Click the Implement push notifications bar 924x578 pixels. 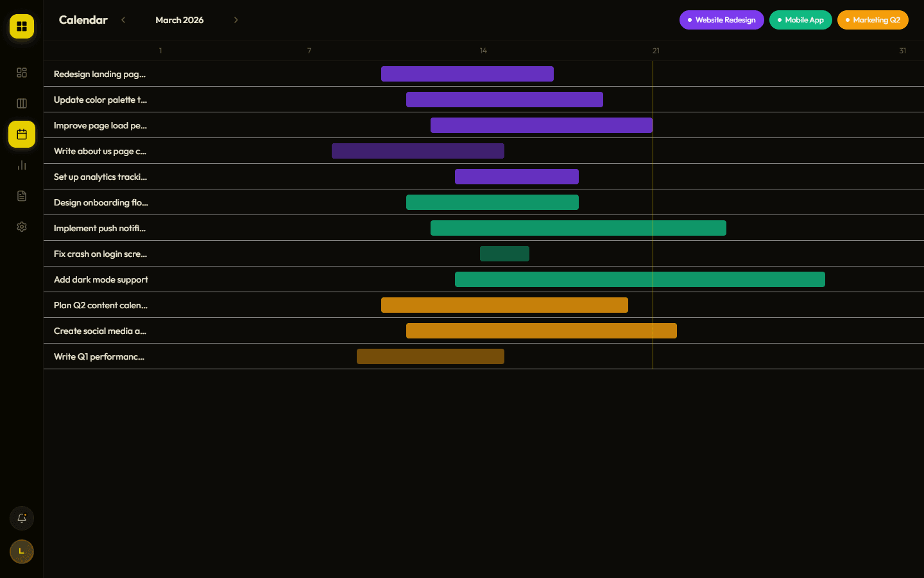click(x=578, y=228)
